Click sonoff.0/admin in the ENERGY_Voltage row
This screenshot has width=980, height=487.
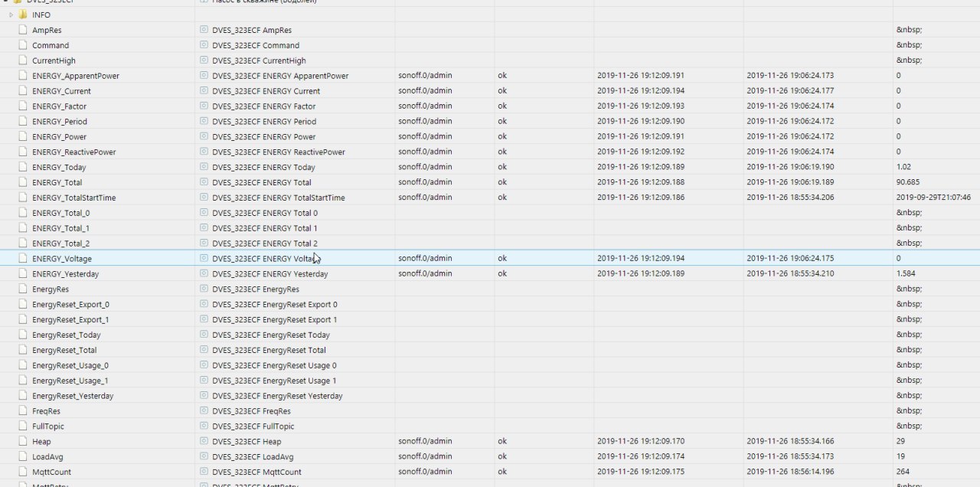425,259
